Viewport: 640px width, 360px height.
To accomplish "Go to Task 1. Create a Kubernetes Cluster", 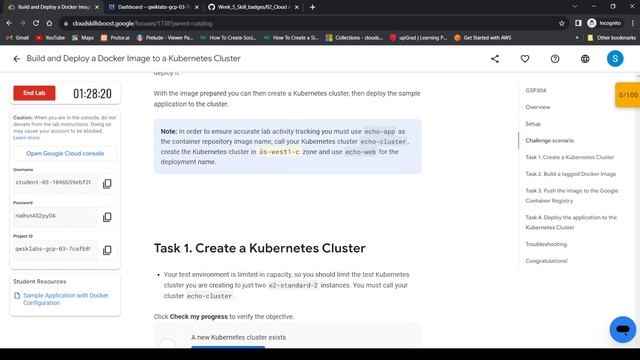I will tap(569, 157).
